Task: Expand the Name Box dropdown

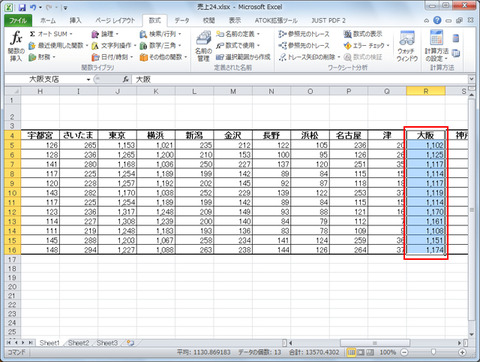Action: coord(88,79)
